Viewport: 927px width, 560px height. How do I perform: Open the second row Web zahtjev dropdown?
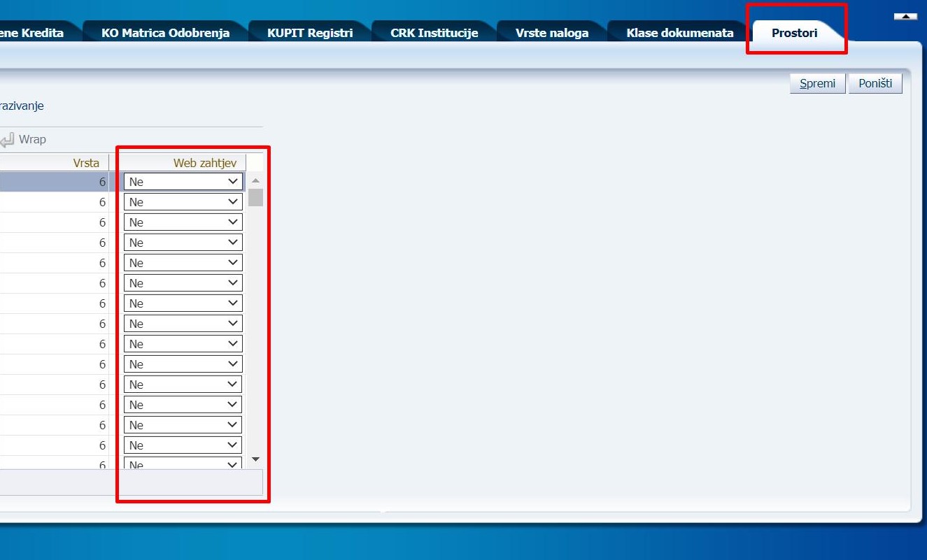(x=183, y=202)
